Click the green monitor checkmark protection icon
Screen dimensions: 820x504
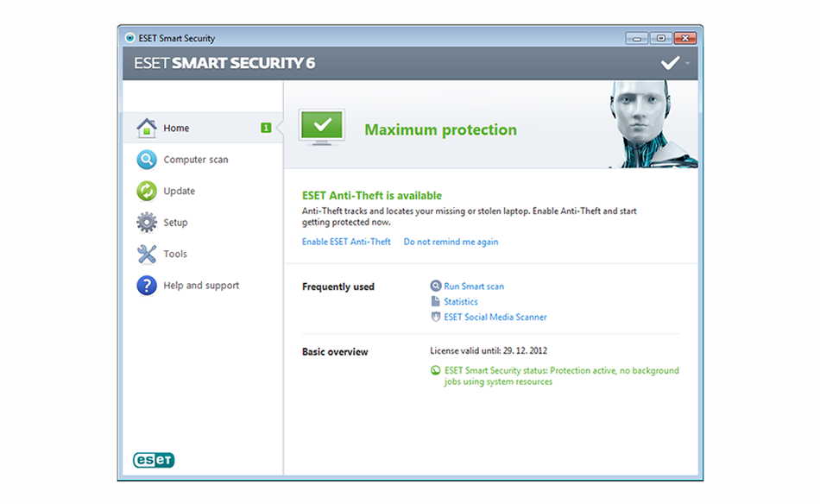point(322,127)
